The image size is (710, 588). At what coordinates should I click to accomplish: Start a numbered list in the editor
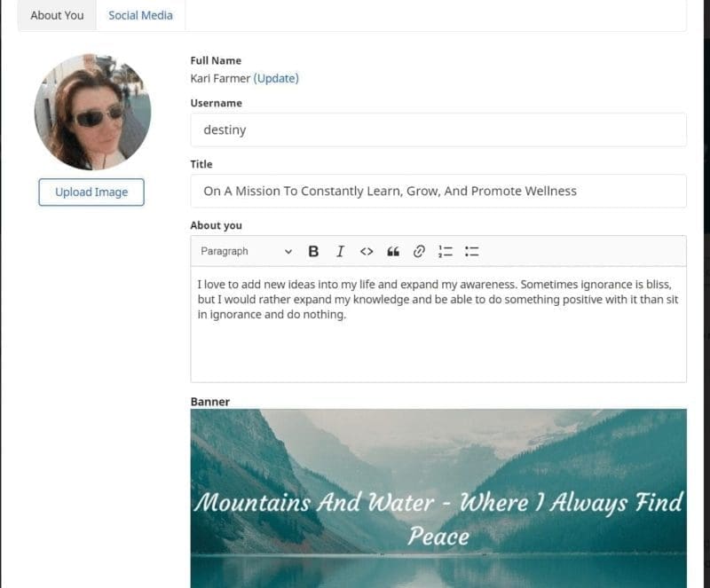click(x=446, y=251)
